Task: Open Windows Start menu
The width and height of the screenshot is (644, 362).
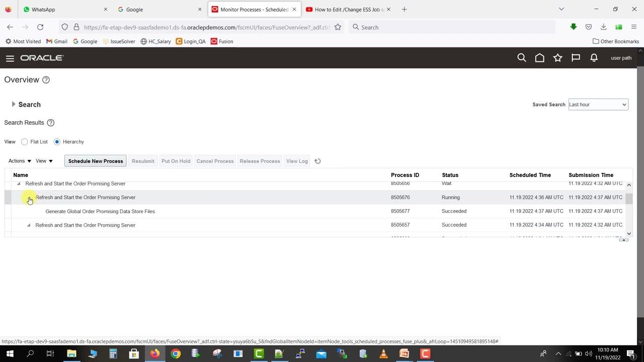Action: coord(10,354)
